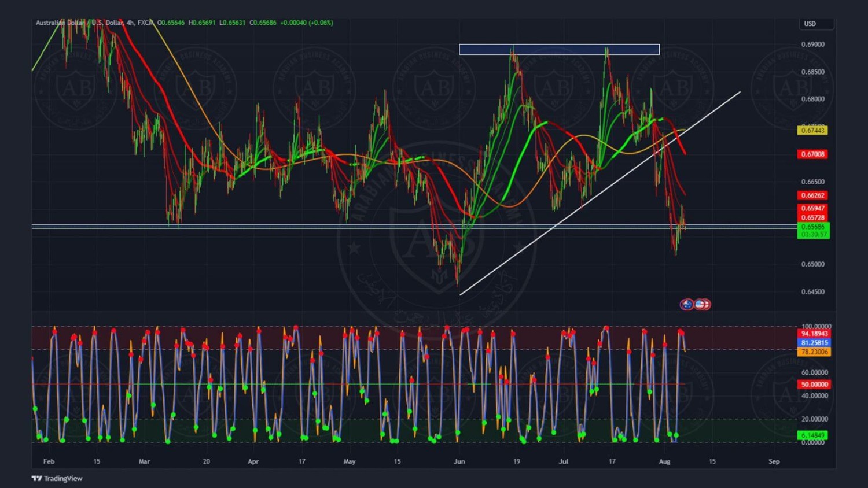Screen dimensions: 868x488
Task: Click the green 6.14849 oscillator label
Action: point(812,435)
